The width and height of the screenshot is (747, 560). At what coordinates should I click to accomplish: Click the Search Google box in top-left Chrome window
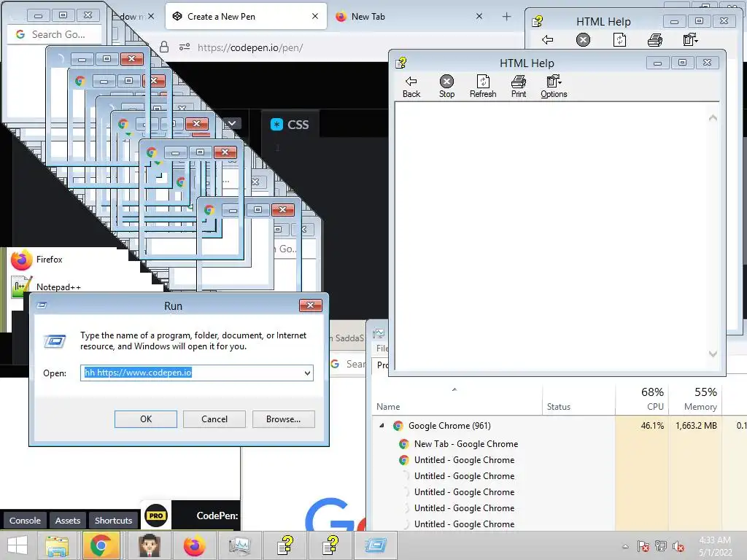click(x=55, y=34)
